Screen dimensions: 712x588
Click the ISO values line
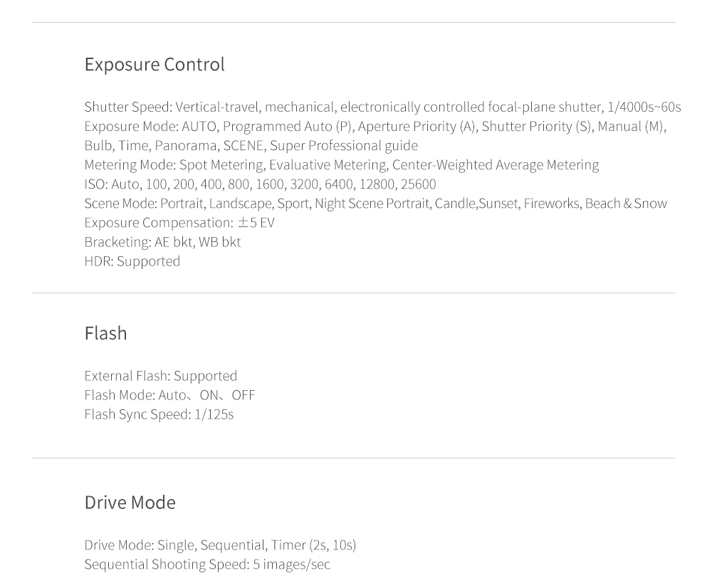(260, 184)
